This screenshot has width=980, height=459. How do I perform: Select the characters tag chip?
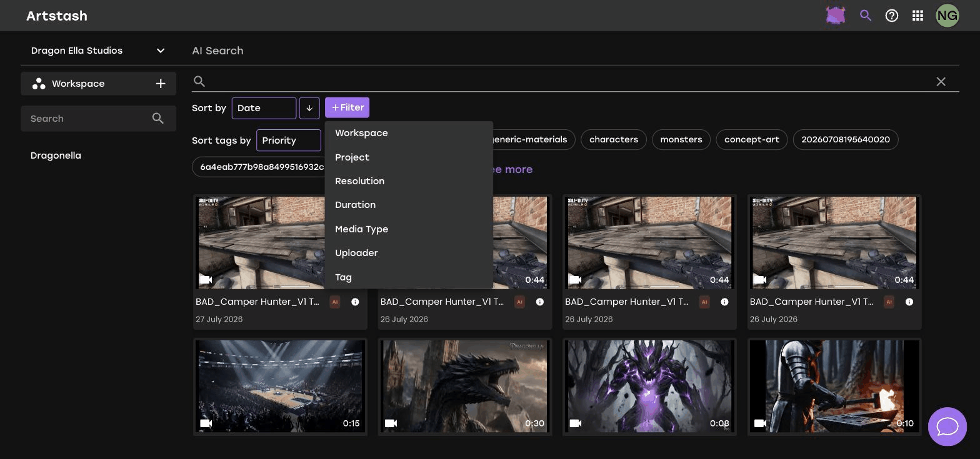pyautogui.click(x=614, y=139)
